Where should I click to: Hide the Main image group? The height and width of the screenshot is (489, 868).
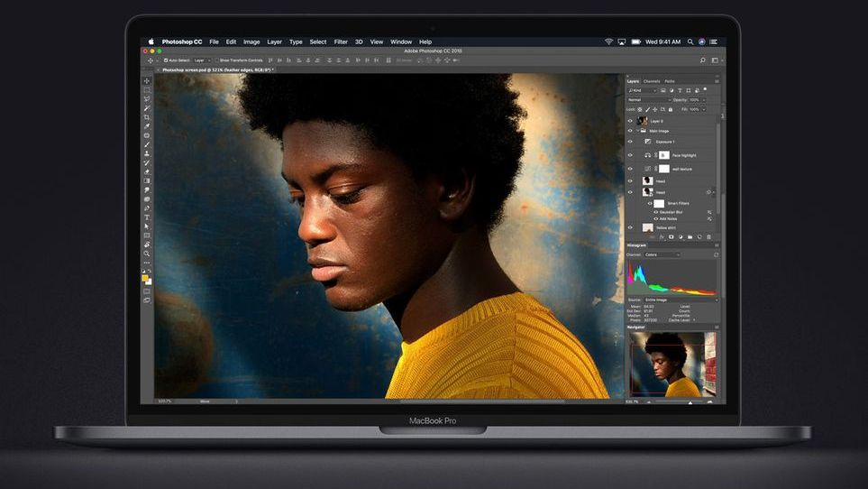(630, 131)
